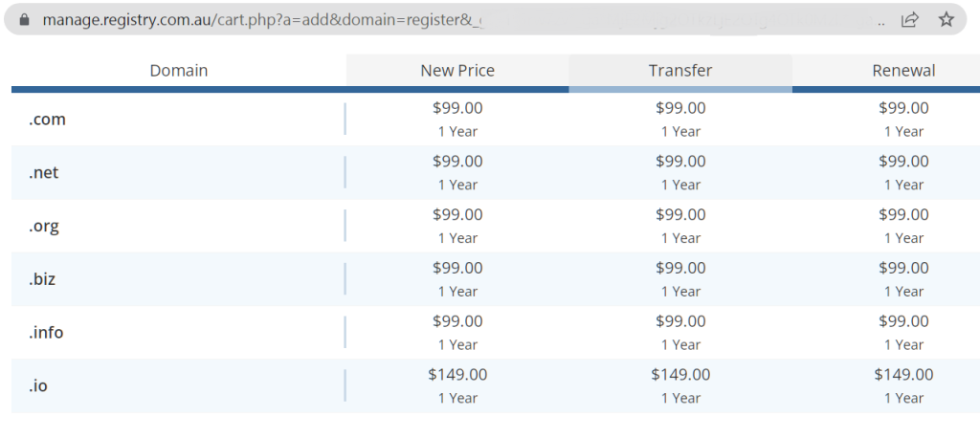This screenshot has height=438, width=980.
Task: Open the share page icon
Action: 910,19
